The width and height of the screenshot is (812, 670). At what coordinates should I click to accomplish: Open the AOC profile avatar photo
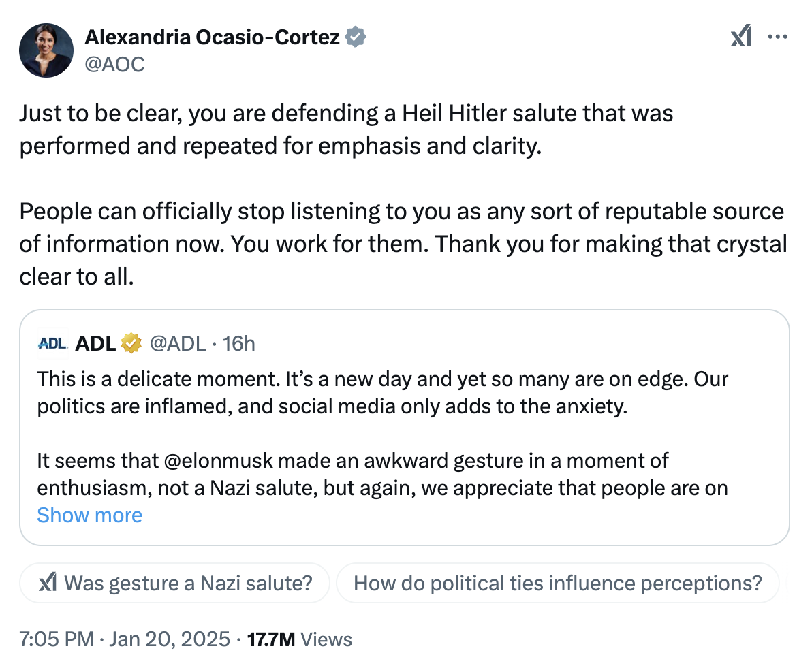coord(46,50)
